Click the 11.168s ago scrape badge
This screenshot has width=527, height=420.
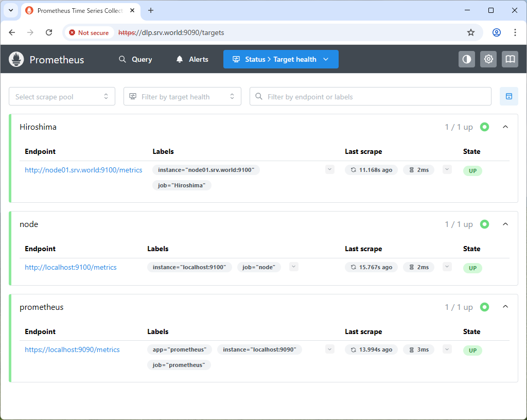tap(371, 170)
